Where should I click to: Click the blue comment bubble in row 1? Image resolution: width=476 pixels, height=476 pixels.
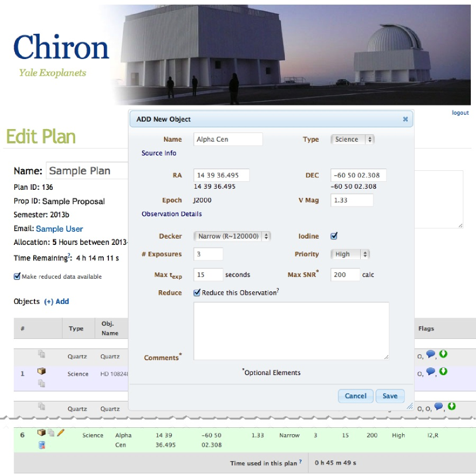coord(430,372)
